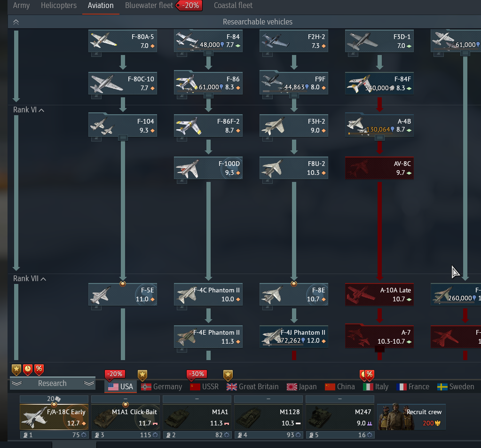
Task: Click the Recruit crew button
Action: click(411, 417)
